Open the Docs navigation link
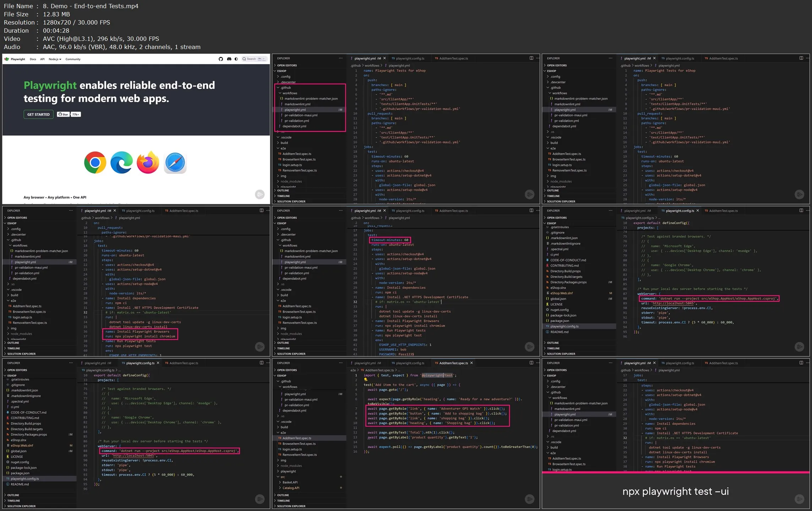The image size is (812, 511). (33, 59)
